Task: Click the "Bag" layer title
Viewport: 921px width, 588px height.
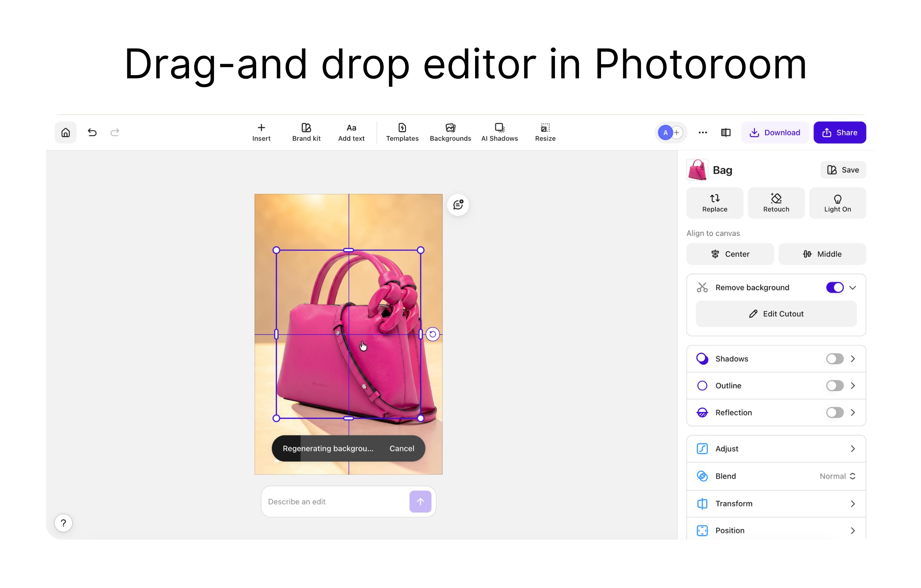Action: (722, 170)
